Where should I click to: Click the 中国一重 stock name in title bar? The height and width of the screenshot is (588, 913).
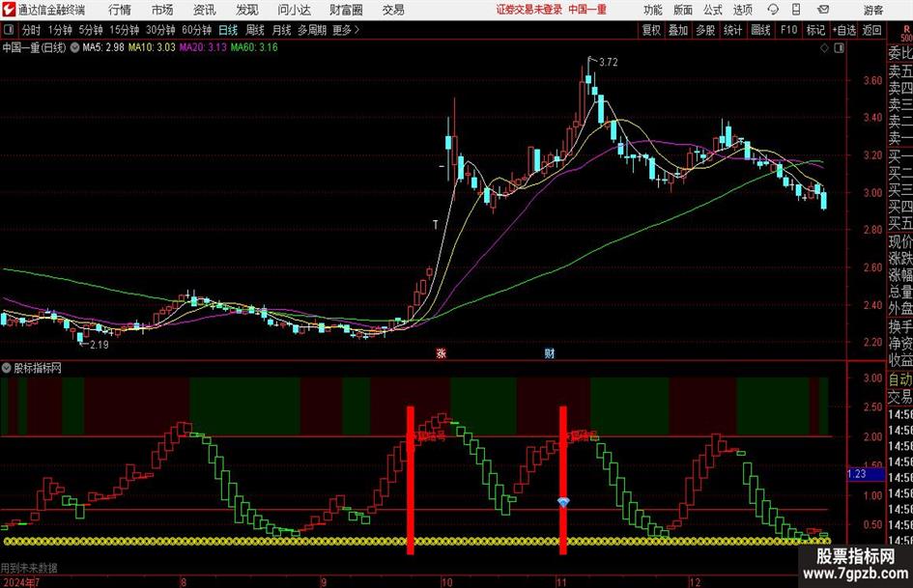point(587,10)
